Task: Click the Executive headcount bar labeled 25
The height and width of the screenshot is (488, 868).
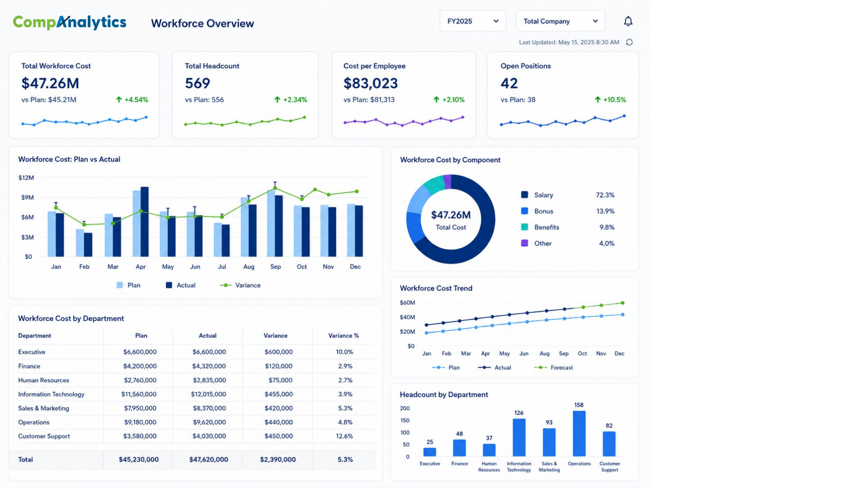Action: pyautogui.click(x=429, y=452)
